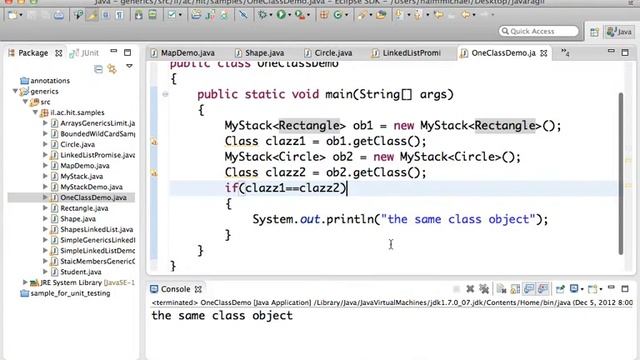
Task: Click the Next Annotation toolbar icon
Action: [399, 15]
